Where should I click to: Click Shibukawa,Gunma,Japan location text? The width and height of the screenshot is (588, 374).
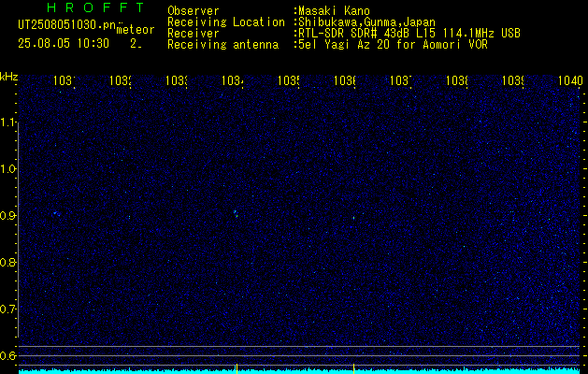[x=365, y=22]
